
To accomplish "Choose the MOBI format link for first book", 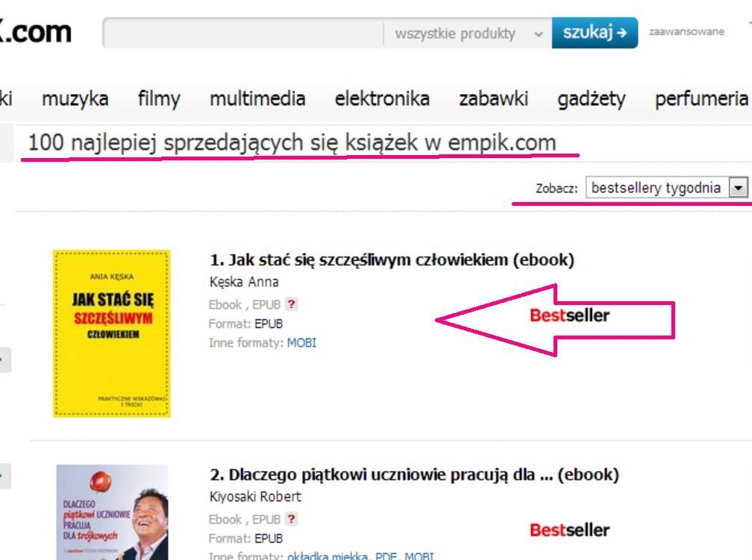I will [x=301, y=343].
